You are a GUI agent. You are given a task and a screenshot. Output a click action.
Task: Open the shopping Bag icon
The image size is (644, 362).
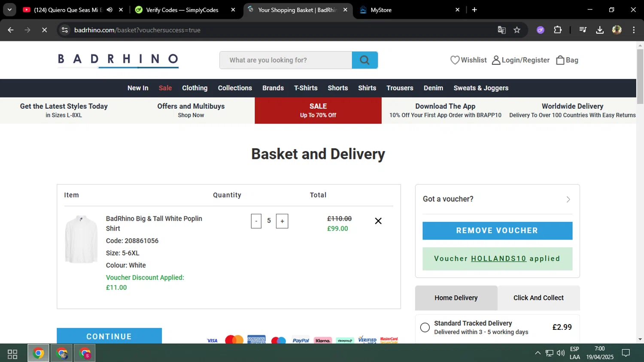560,60
